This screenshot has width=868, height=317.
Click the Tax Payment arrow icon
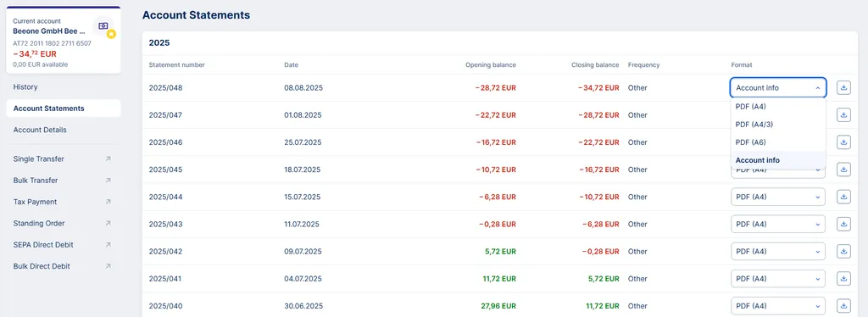(108, 202)
